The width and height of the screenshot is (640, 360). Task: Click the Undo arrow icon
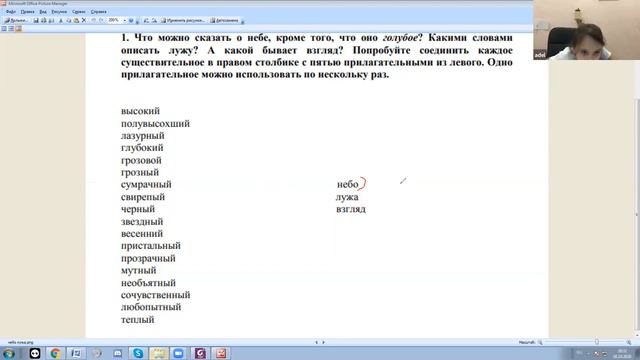coord(93,20)
